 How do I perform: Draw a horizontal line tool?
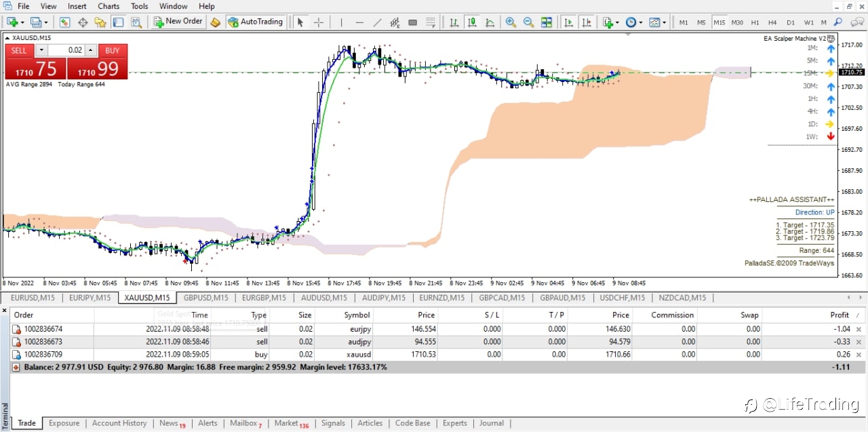tap(360, 22)
